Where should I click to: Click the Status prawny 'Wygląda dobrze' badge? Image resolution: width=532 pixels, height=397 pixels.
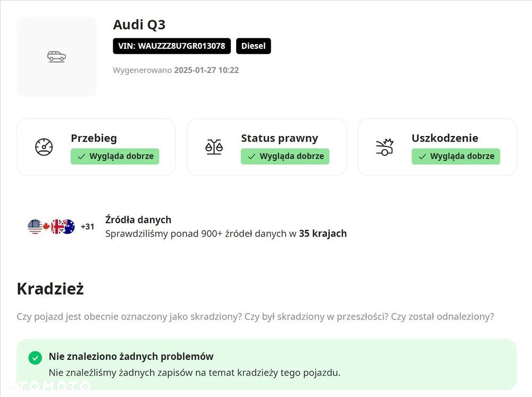pyautogui.click(x=285, y=156)
